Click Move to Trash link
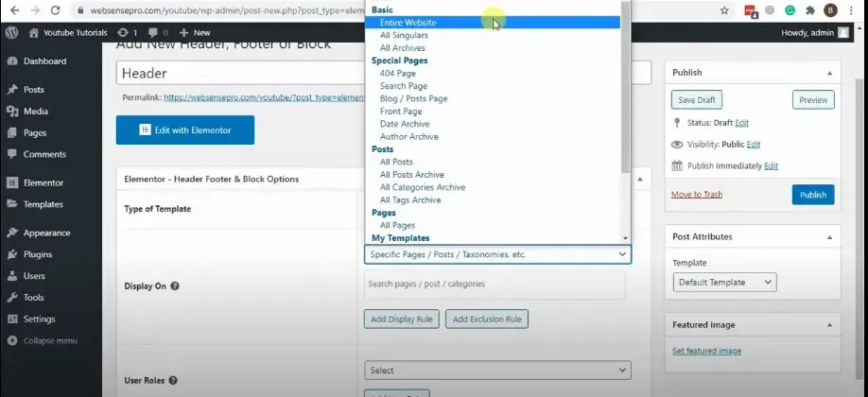868x397 pixels. pos(697,195)
